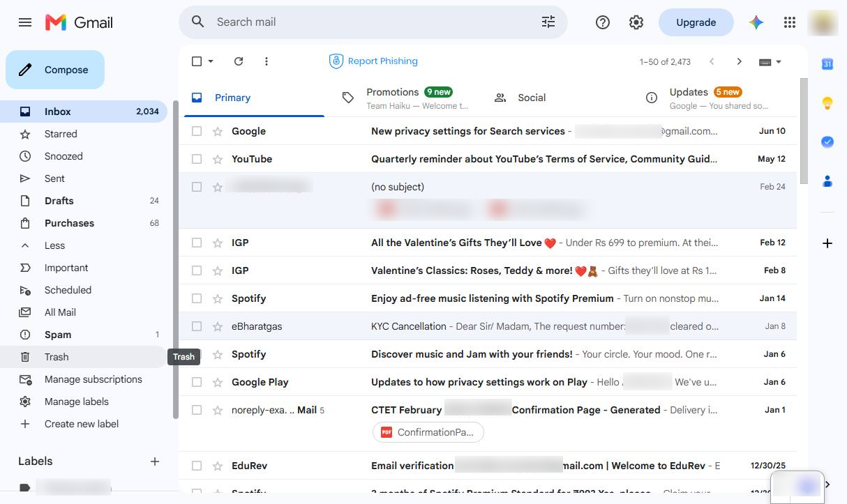Screen dimensions: 847x504
Task: Open the Sent folder
Action: (x=84, y=178)
